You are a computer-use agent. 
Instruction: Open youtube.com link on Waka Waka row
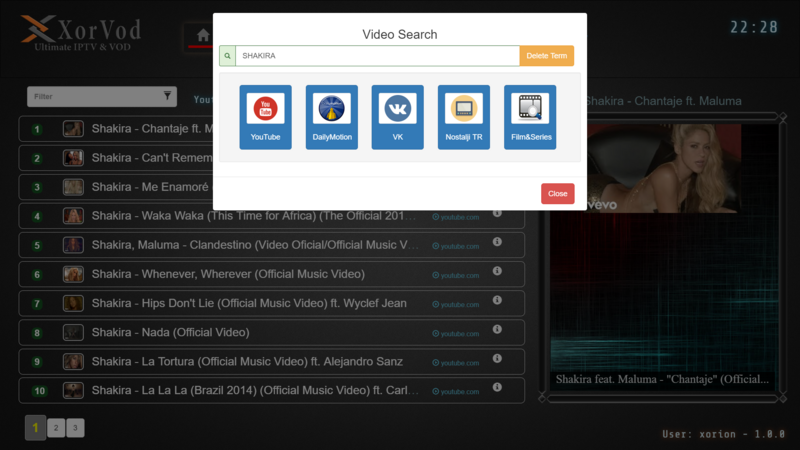point(456,217)
